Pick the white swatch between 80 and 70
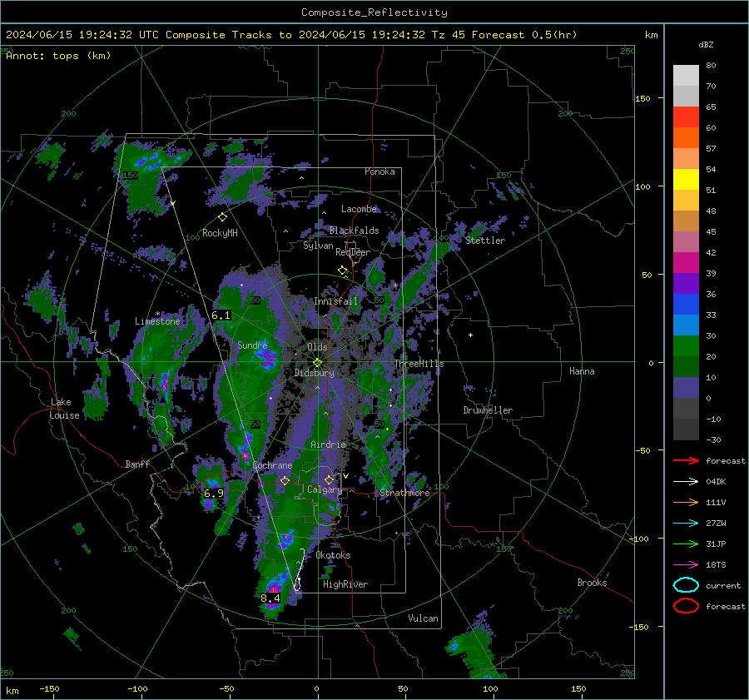 click(686, 76)
